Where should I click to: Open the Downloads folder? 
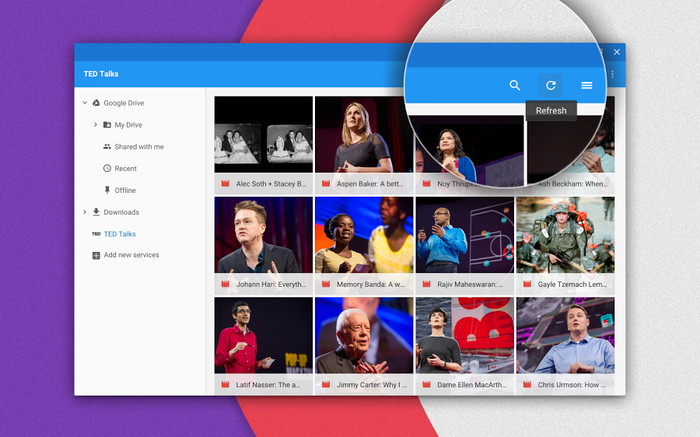click(121, 212)
